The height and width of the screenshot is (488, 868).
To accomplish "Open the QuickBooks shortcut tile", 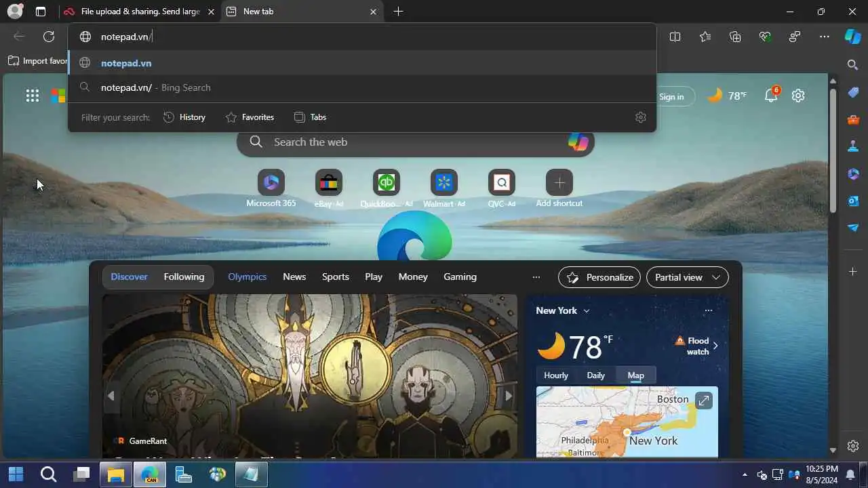I will 387,189.
